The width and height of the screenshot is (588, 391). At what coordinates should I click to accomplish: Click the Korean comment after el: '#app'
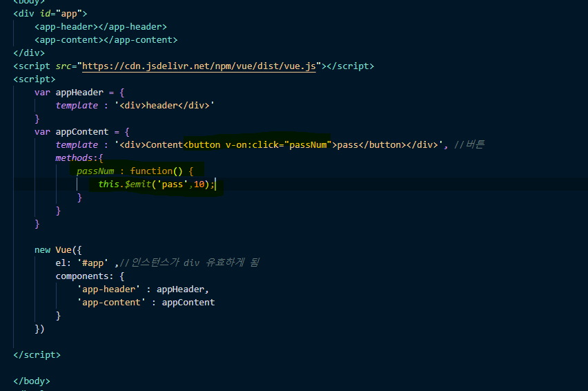189,263
